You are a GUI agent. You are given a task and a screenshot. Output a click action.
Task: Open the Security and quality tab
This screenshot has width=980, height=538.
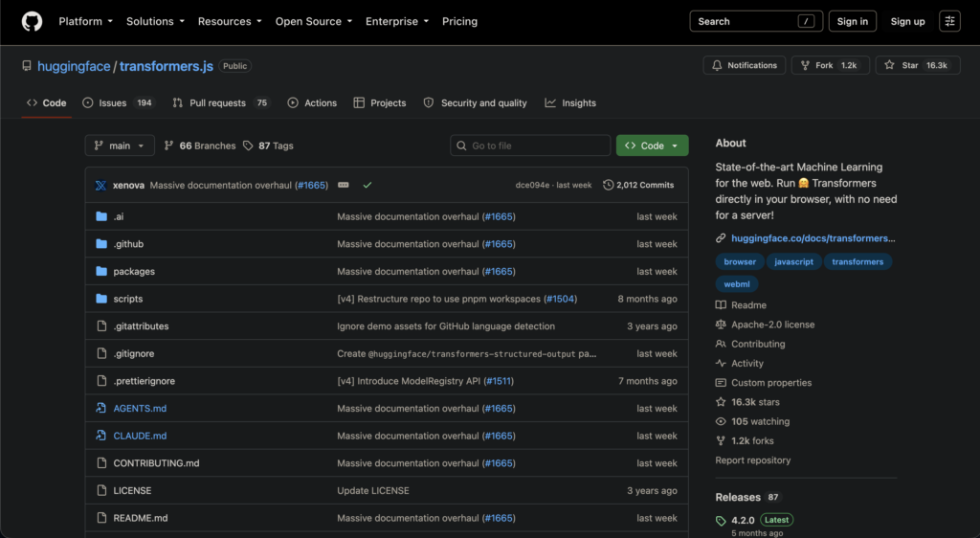(x=475, y=103)
